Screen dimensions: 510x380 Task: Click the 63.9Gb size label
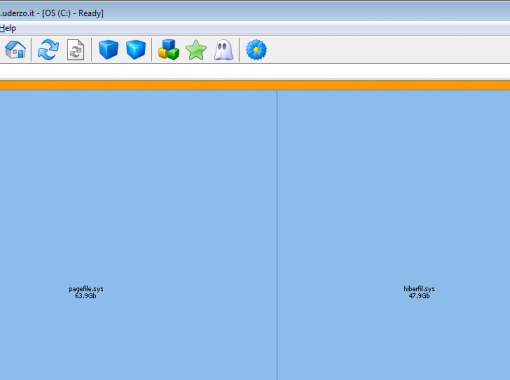[86, 296]
